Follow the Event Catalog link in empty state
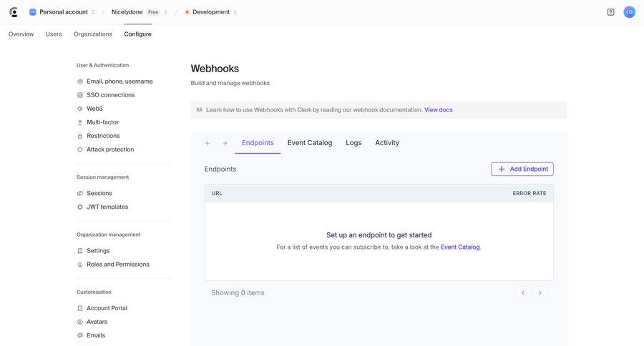Screen dimensions: 644x346 point(460,247)
